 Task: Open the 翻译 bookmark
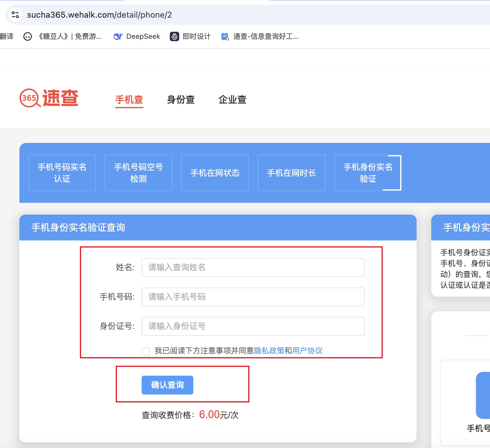click(6, 36)
